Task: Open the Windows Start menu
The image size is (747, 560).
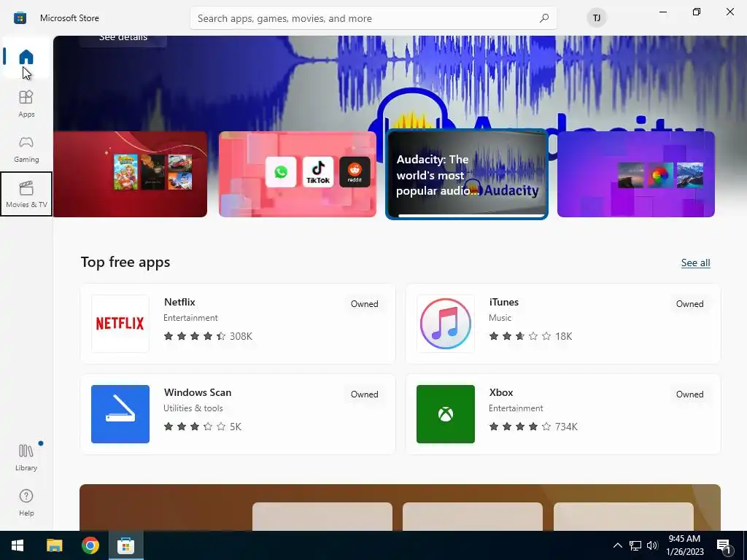Action: coord(18,545)
